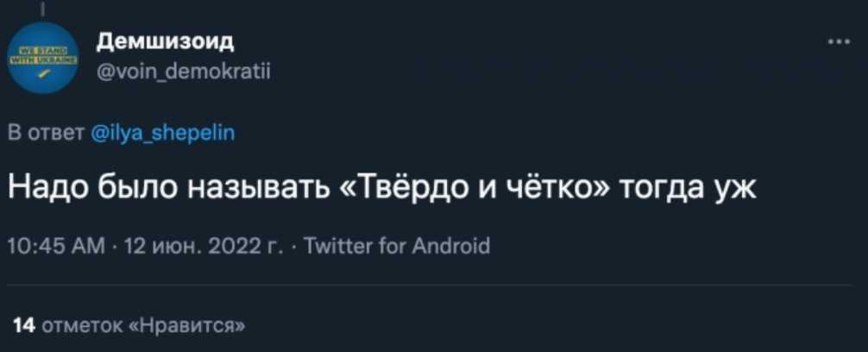This screenshot has width=868, height=352.
Task: Click the divider line above the likes
Action: 431,286
